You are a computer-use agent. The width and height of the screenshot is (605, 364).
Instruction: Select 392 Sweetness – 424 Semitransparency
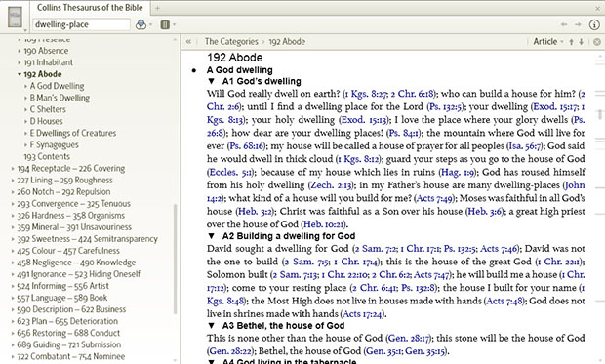(87, 239)
